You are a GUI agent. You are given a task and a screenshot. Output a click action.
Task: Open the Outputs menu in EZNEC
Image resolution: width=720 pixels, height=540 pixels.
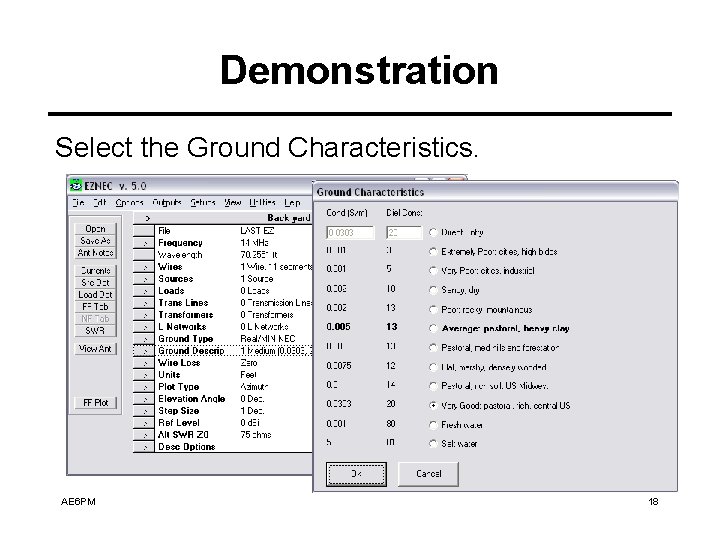(x=167, y=202)
